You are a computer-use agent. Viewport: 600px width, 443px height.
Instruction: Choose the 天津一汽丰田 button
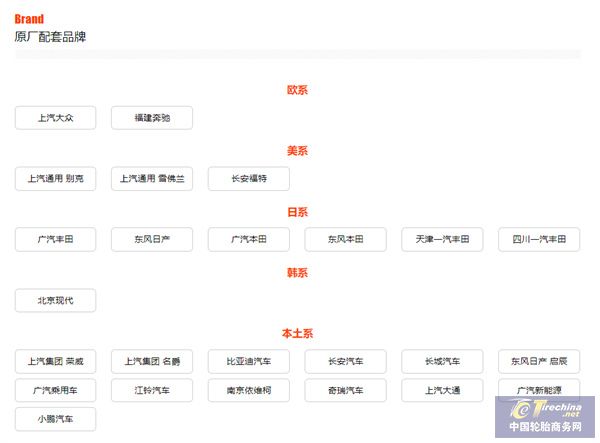click(442, 239)
